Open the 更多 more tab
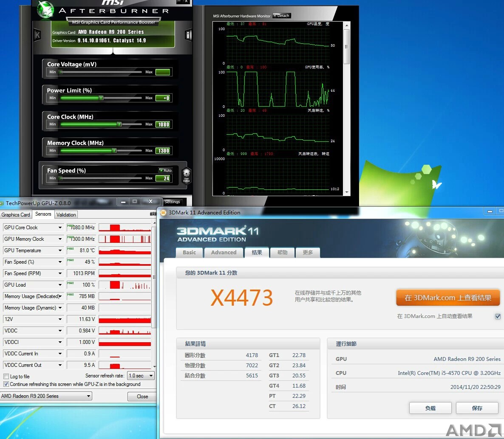504x439 pixels. tap(308, 253)
